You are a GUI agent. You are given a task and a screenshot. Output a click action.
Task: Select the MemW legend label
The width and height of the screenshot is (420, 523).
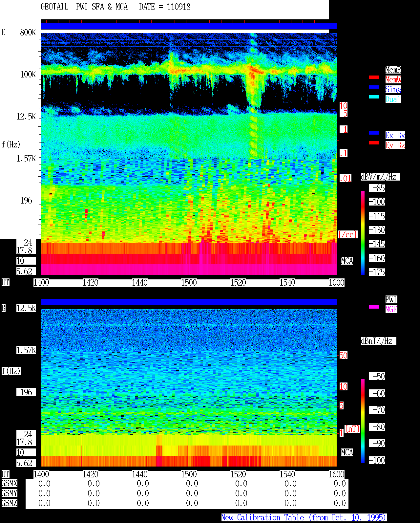click(393, 79)
